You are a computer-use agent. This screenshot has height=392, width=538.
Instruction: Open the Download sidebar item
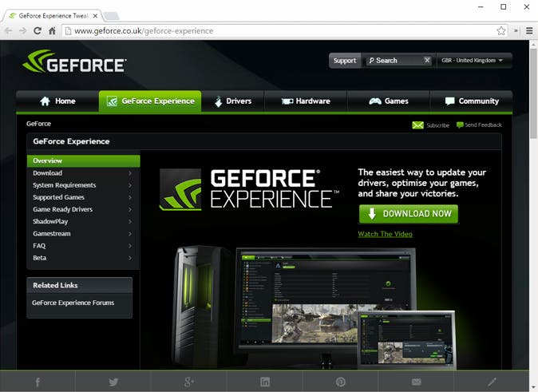[83, 173]
